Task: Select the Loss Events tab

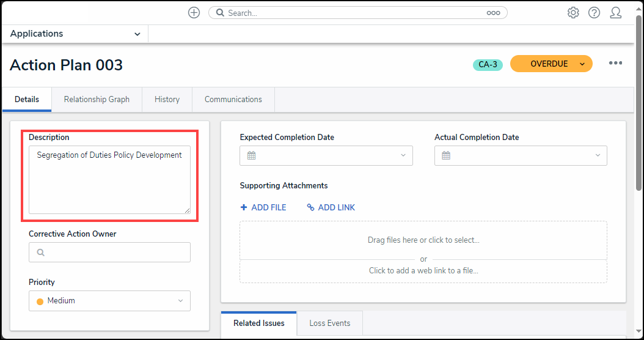Action: tap(330, 323)
